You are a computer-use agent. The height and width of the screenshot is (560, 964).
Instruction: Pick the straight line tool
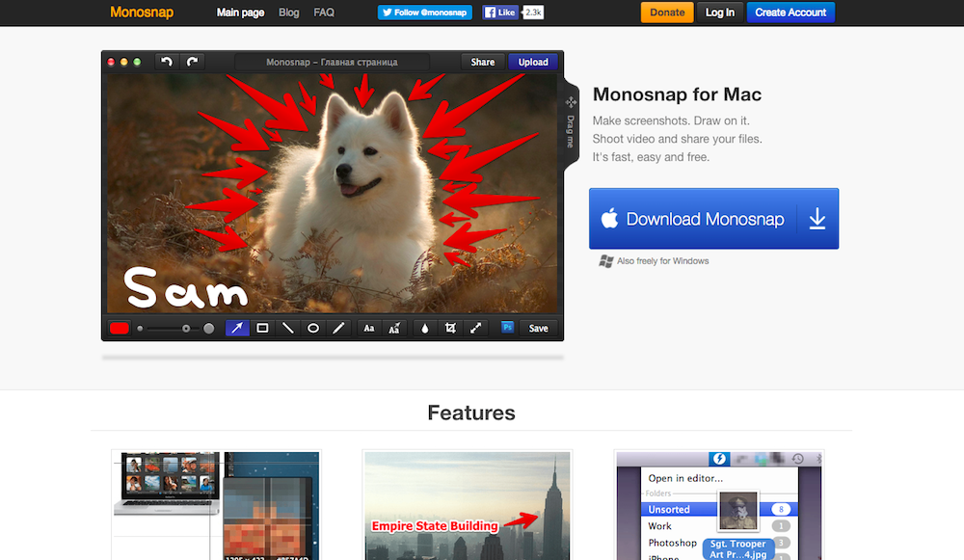(287, 328)
